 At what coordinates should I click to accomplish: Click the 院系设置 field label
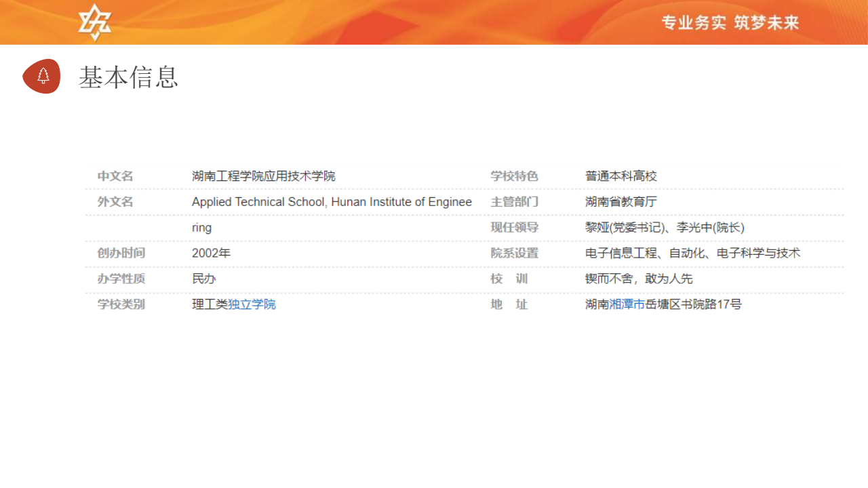[x=514, y=253]
